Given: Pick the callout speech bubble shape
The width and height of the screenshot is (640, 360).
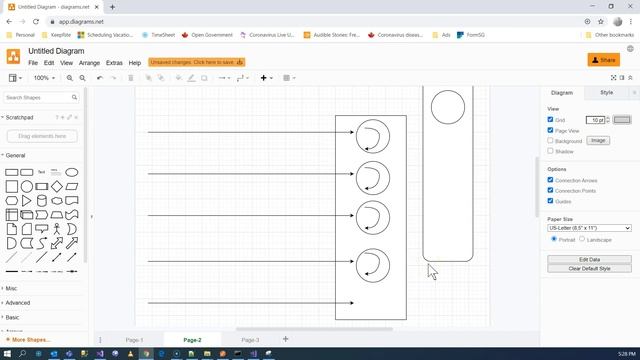Looking at the screenshot, I should [x=42, y=229].
